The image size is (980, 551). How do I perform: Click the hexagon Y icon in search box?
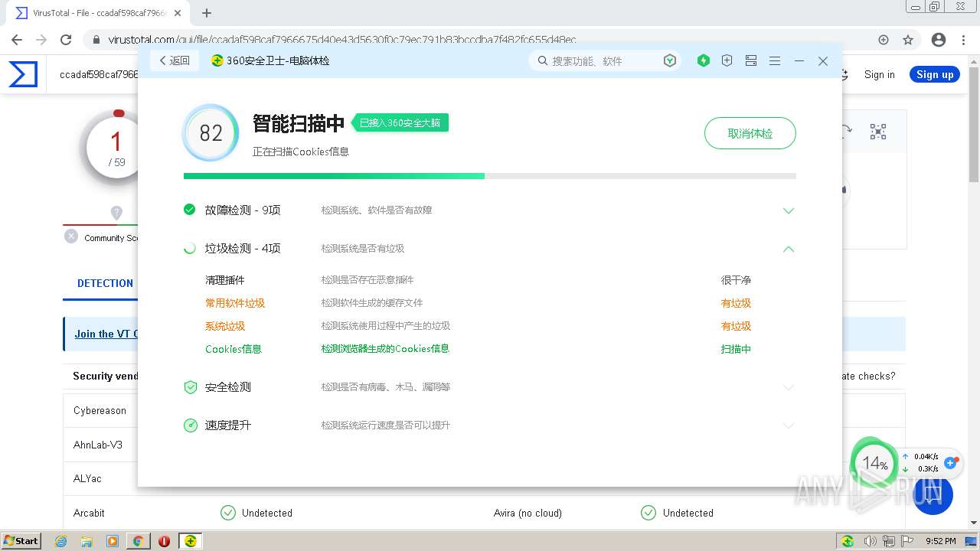click(x=670, y=60)
